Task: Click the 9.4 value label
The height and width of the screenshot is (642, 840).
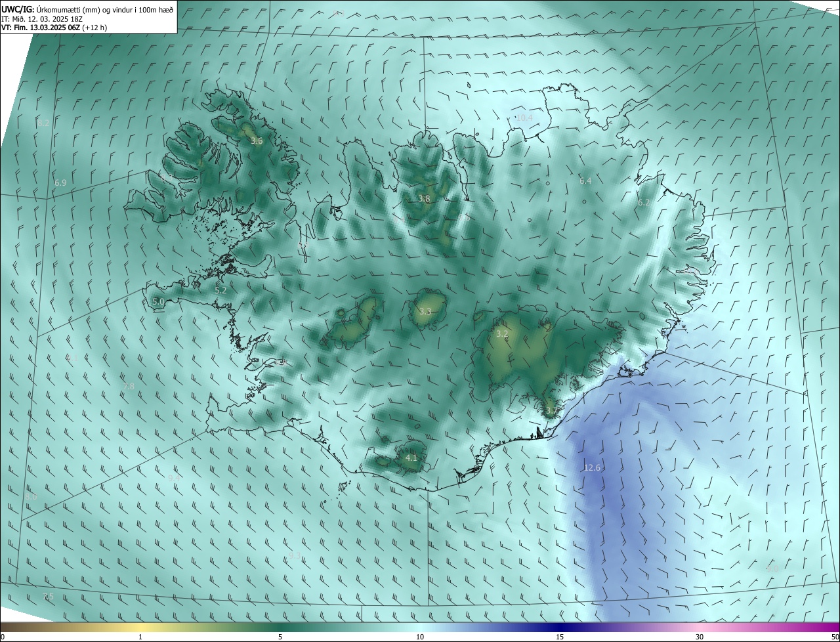Action: pyautogui.click(x=174, y=478)
